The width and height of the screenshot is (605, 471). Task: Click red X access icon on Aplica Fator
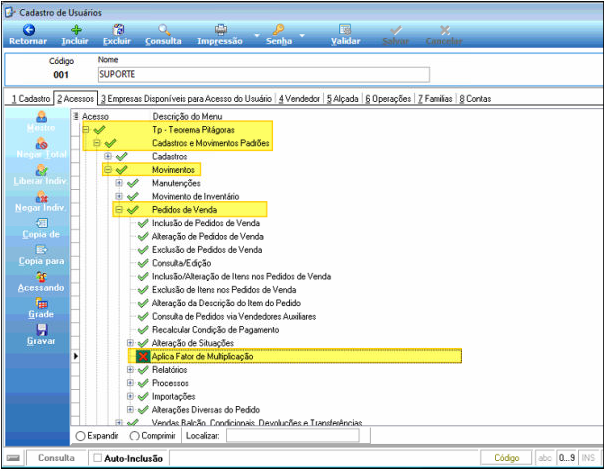pyautogui.click(x=143, y=356)
